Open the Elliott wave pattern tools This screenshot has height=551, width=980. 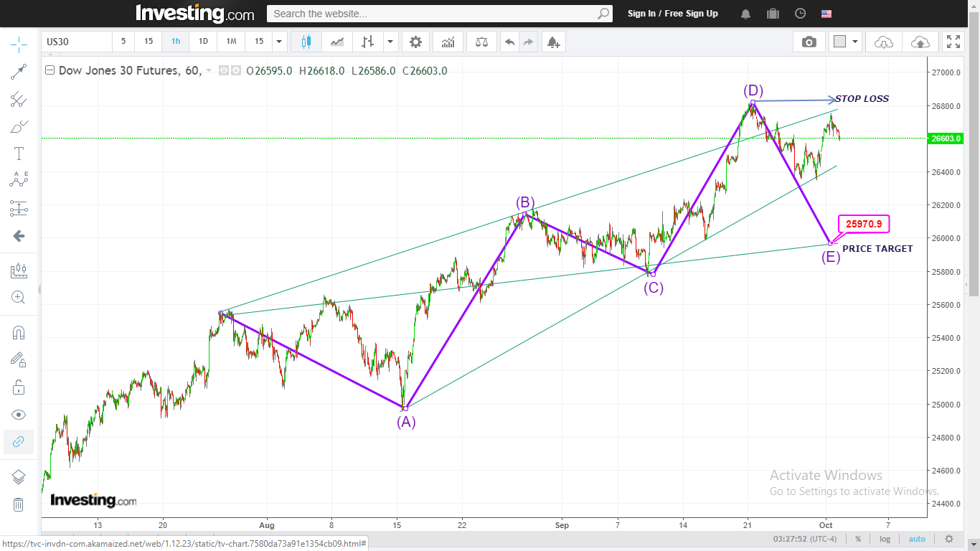click(x=19, y=180)
